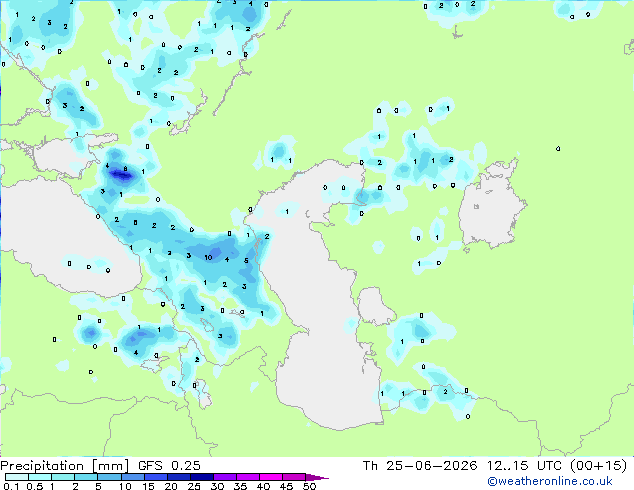Click the "20" legend scale label
The image size is (634, 490).
(x=171, y=486)
